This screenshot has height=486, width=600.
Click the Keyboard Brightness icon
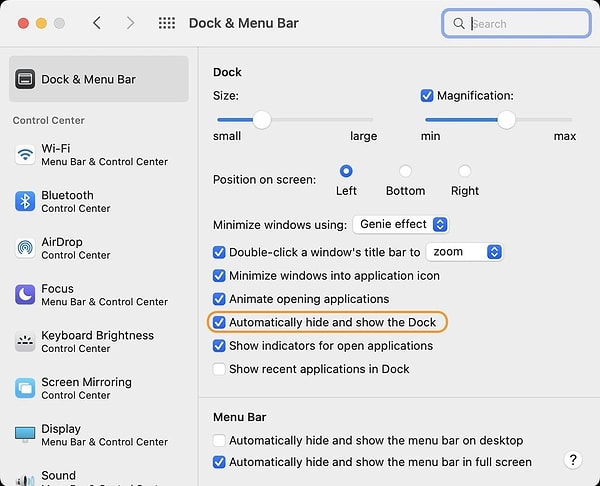pyautogui.click(x=25, y=341)
